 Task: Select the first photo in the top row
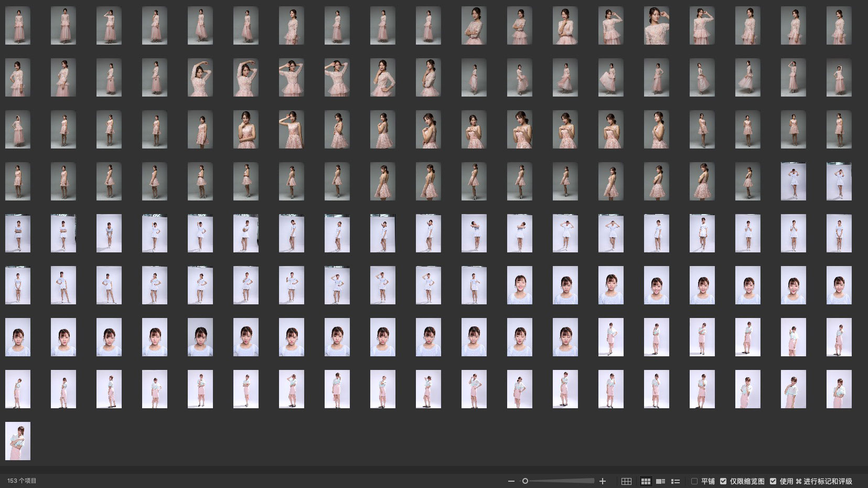coord(18,26)
